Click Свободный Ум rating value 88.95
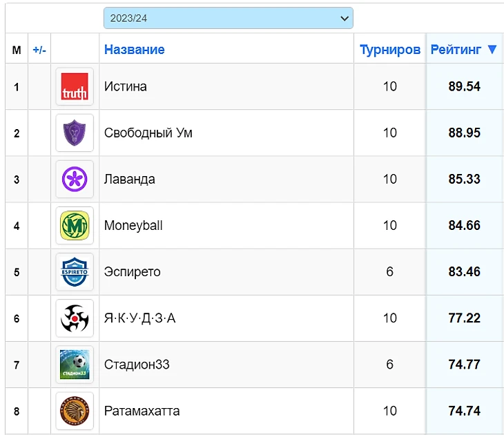The image size is (504, 435). (x=464, y=133)
